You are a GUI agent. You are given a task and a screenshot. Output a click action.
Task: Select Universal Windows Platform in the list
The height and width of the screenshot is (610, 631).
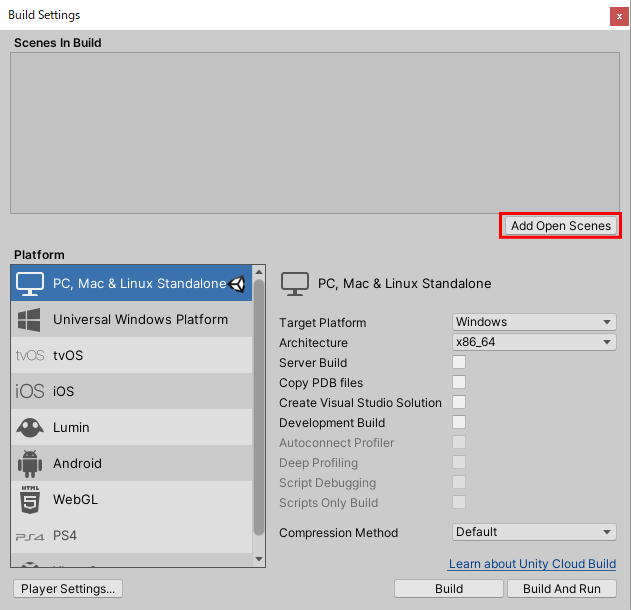click(132, 319)
